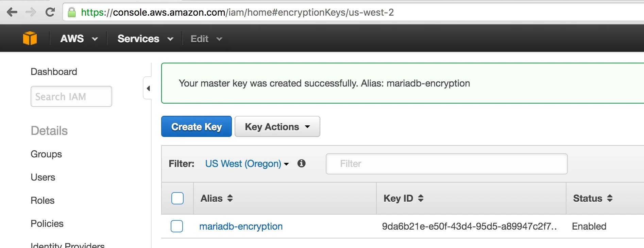
Task: Toggle the select-all keys checkbox
Action: (x=177, y=198)
